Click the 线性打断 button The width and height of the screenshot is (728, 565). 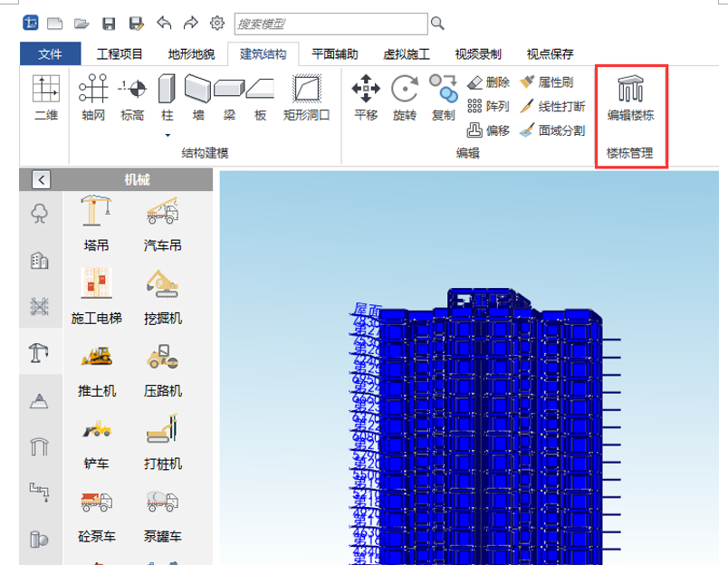point(552,106)
